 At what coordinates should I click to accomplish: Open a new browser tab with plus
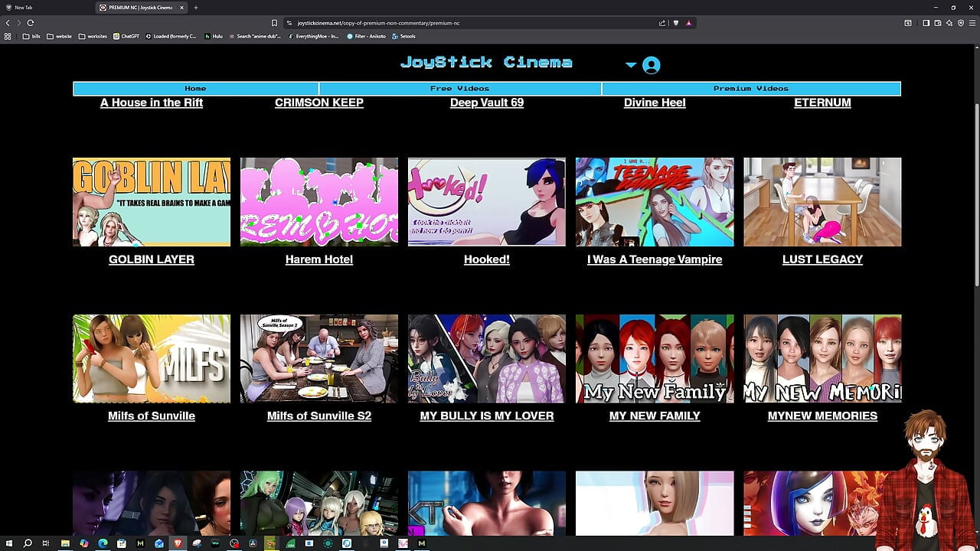196,8
